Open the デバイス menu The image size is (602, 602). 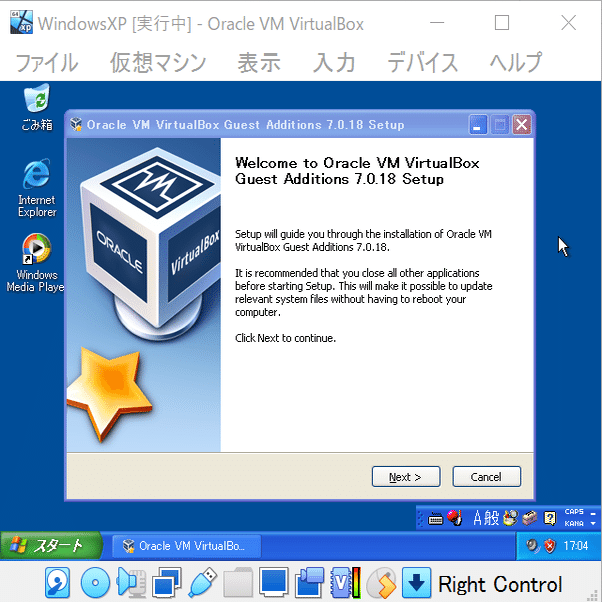pyautogui.click(x=422, y=63)
